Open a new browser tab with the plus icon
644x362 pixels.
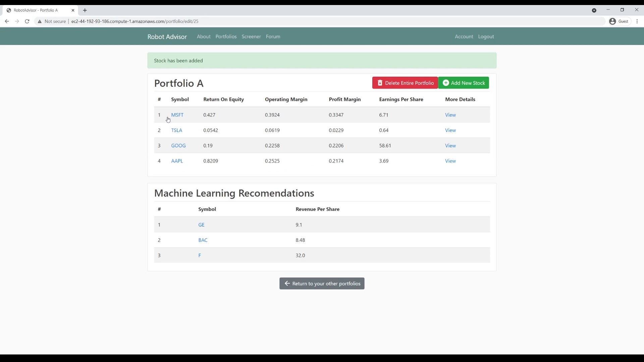[85, 10]
